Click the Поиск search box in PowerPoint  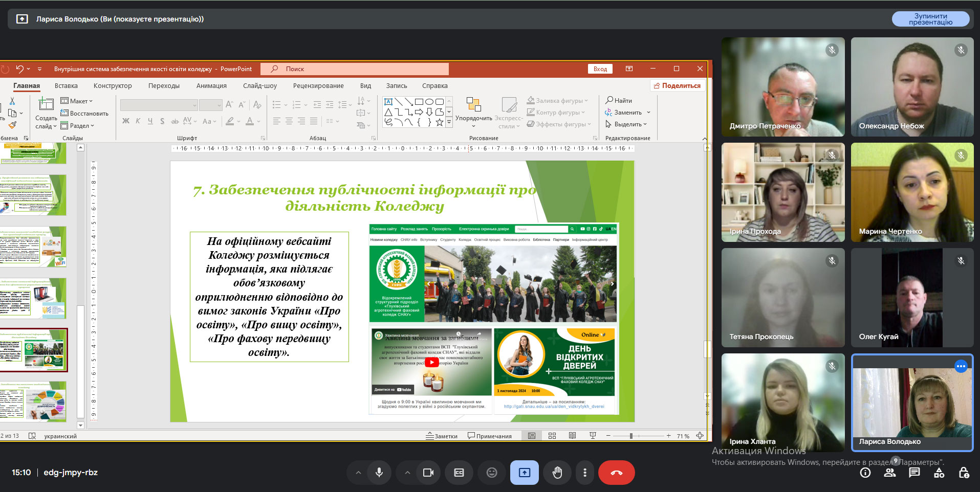click(355, 69)
